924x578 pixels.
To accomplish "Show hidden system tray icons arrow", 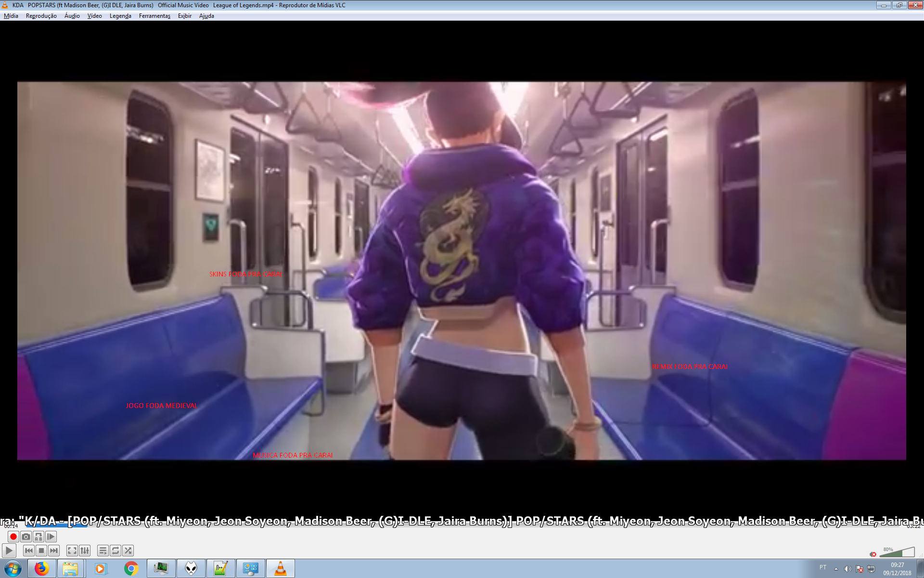I will click(836, 569).
